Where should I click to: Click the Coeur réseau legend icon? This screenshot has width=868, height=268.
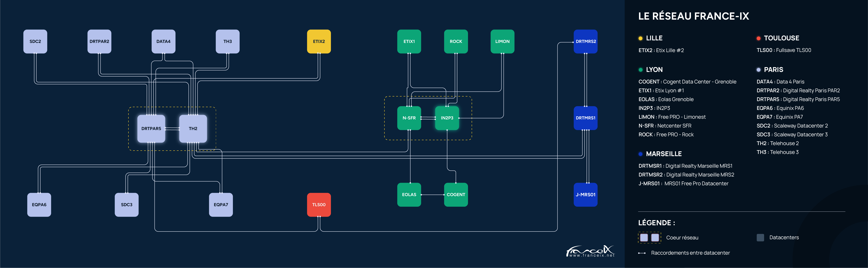649,238
